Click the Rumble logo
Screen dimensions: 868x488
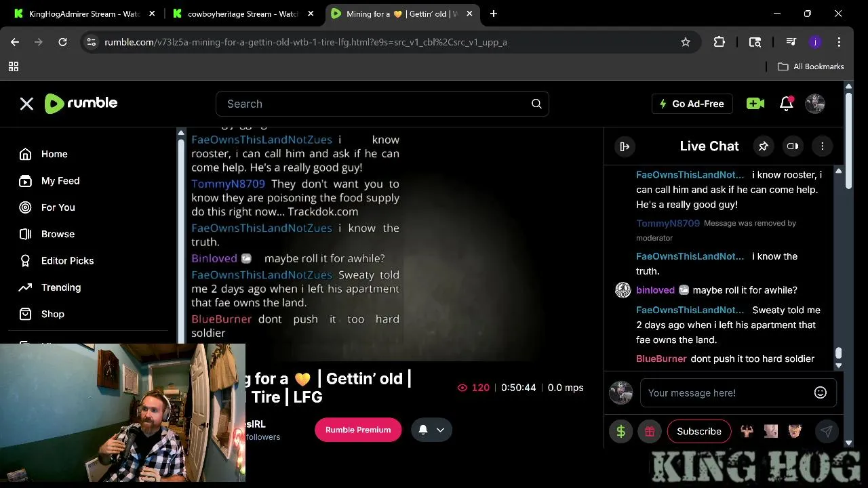coord(81,103)
